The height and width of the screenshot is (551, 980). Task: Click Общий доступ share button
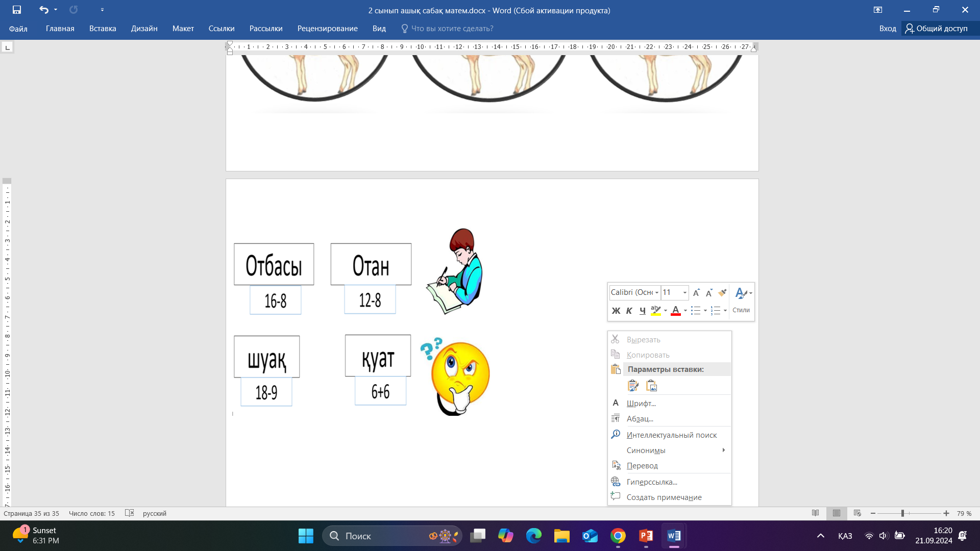pos(936,29)
